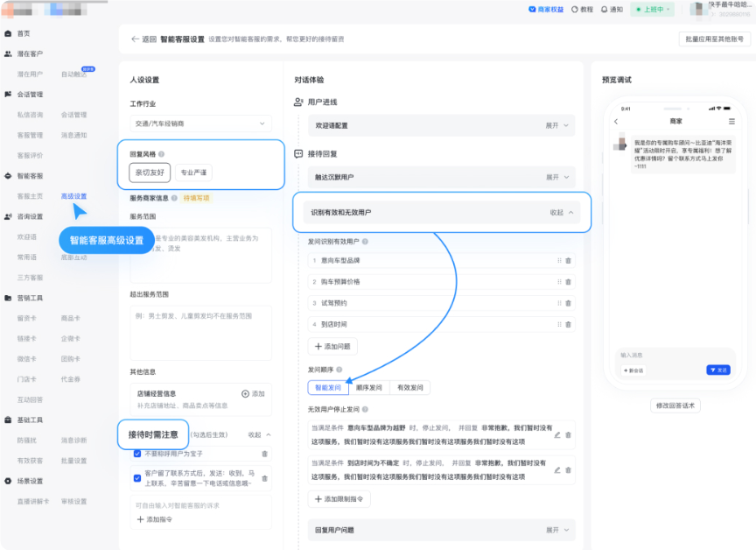The width and height of the screenshot is (756, 550).
Task: Open 消息通知 in sidebar
Action: coord(73,136)
